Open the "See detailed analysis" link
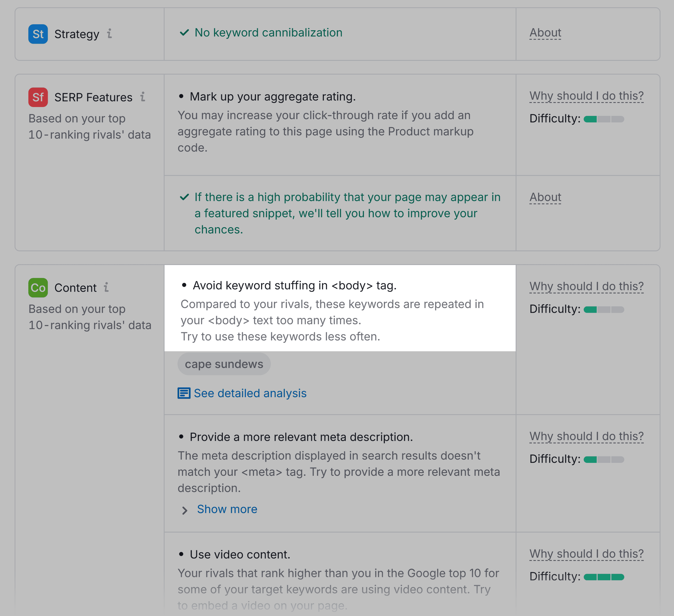The height and width of the screenshot is (616, 674). pyautogui.click(x=250, y=393)
